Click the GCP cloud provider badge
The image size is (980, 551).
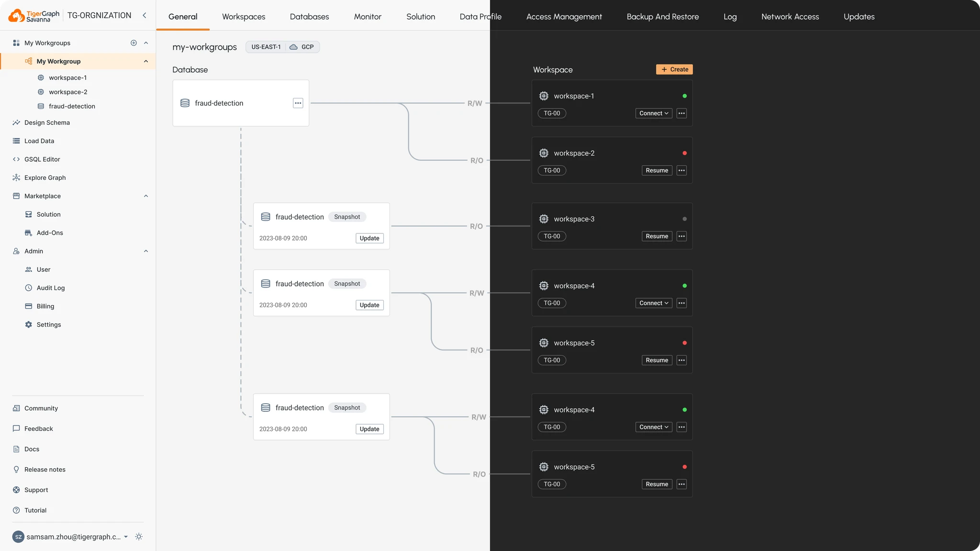click(x=302, y=47)
